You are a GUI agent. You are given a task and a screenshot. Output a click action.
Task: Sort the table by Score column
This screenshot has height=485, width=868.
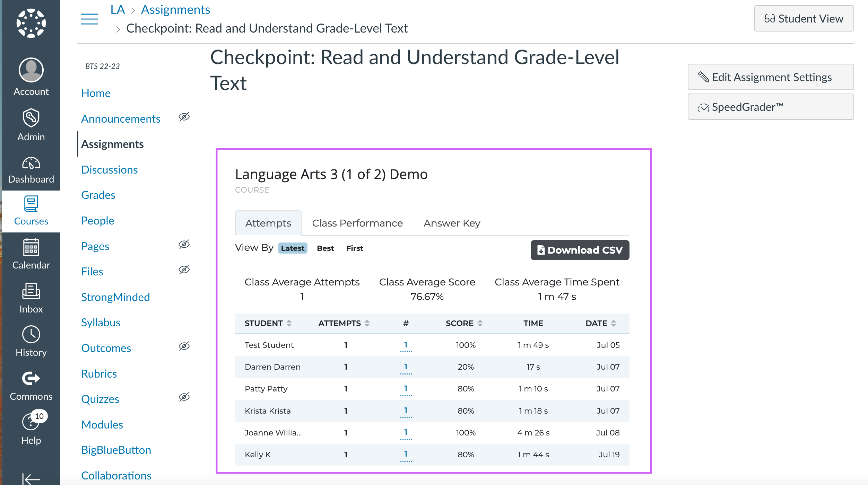point(464,323)
